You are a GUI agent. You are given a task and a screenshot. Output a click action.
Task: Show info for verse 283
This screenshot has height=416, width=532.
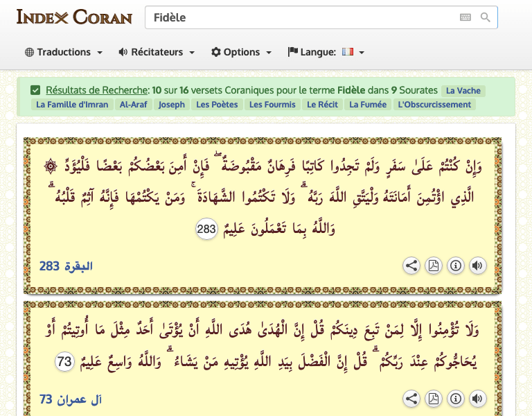pyautogui.click(x=456, y=266)
